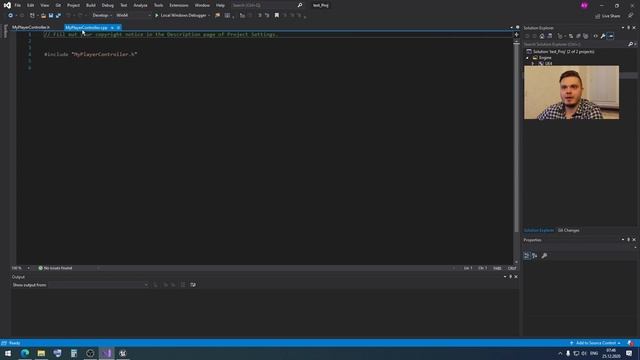The image size is (640, 360).
Task: Click Add to Source Control
Action: (x=596, y=343)
